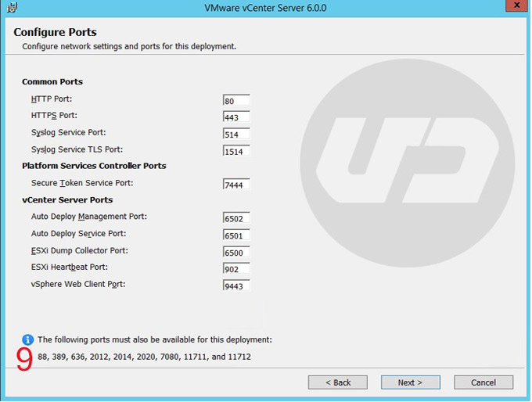Screen dimensions: 532x402
Task: Click the Auto Deploy Service Port label
Action: [x=78, y=234]
